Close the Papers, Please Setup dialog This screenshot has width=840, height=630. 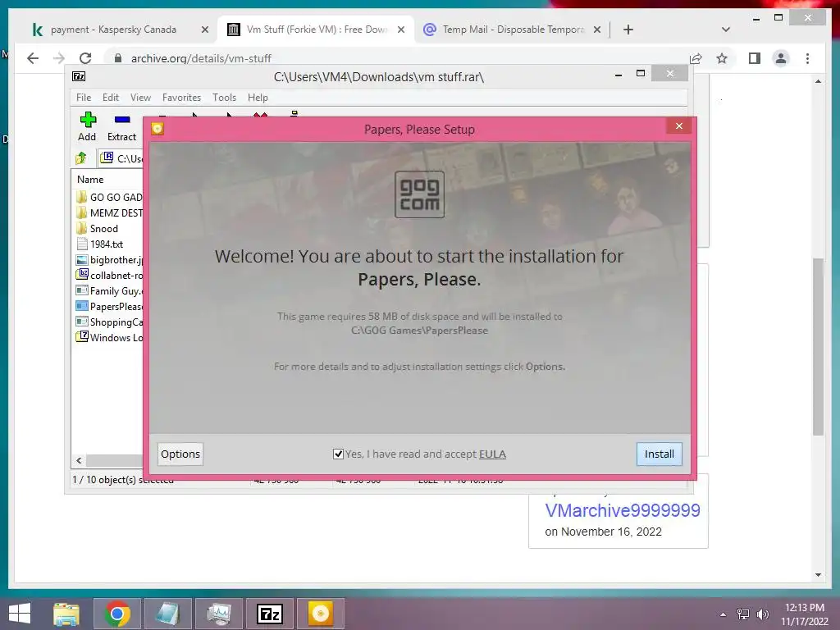[678, 126]
